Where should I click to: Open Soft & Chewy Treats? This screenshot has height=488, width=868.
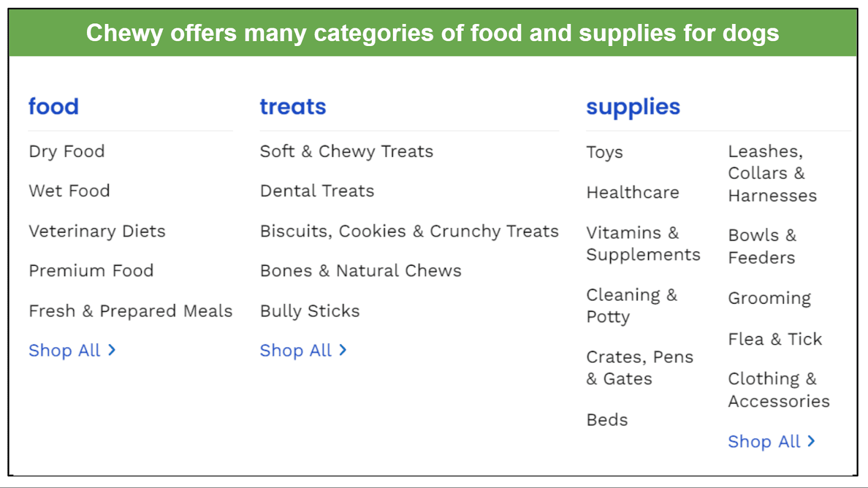point(347,151)
